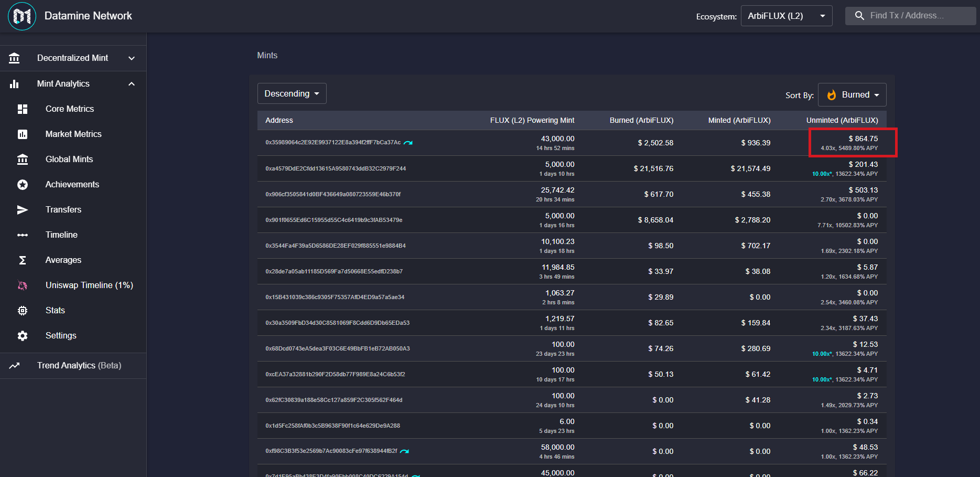
Task: Click the FLUX (L2) Powering Mint header
Action: pyautogui.click(x=532, y=120)
